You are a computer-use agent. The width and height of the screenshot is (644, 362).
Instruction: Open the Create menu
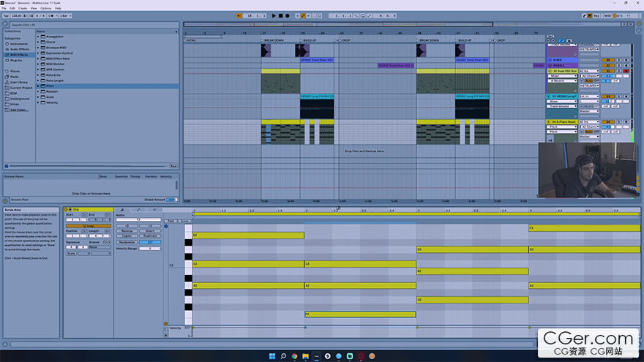click(x=23, y=8)
